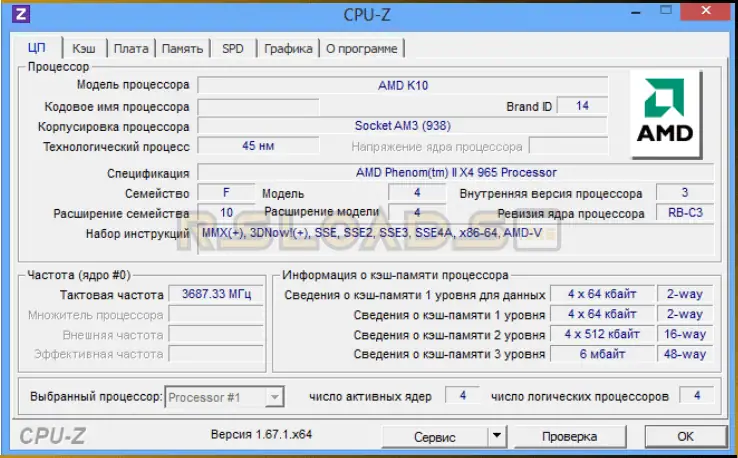This screenshot has height=458, width=738.
Task: Open the Сервис button arrow menu
Action: pyautogui.click(x=497, y=436)
